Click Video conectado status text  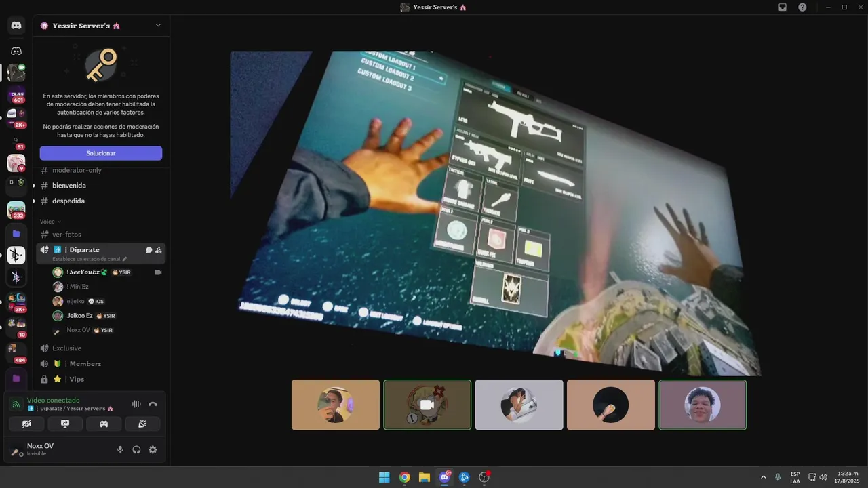pyautogui.click(x=53, y=401)
